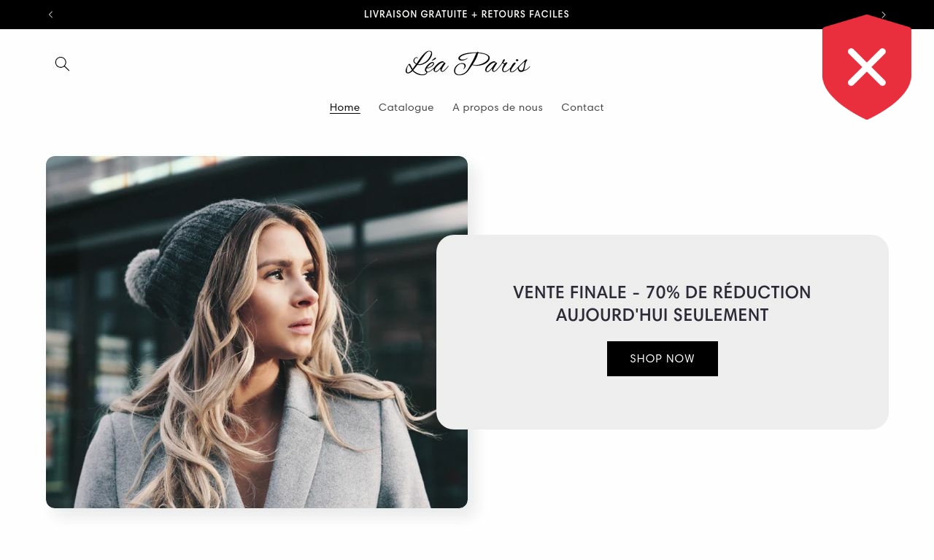The width and height of the screenshot is (934, 560).
Task: Click the grey promo card's empty area below SHOP NOW
Action: [x=663, y=402]
